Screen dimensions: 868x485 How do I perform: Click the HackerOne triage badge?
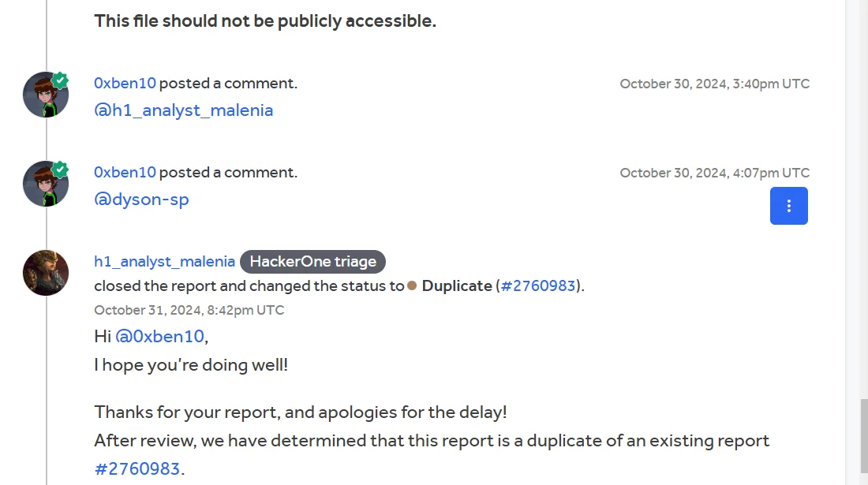point(312,261)
